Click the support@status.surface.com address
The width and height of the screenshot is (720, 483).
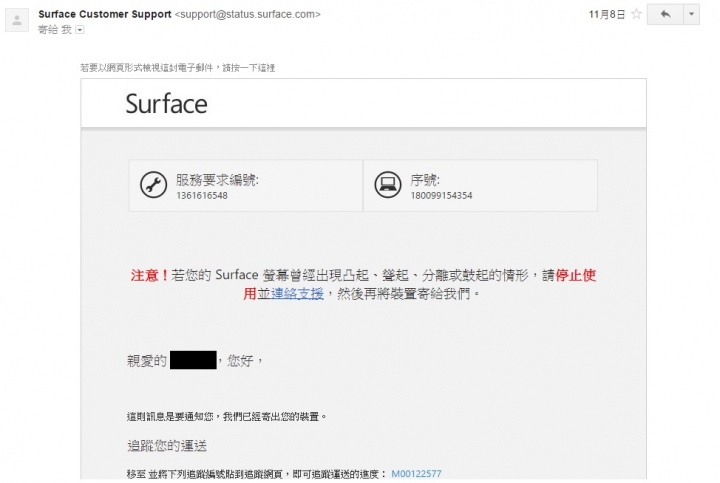tap(248, 14)
